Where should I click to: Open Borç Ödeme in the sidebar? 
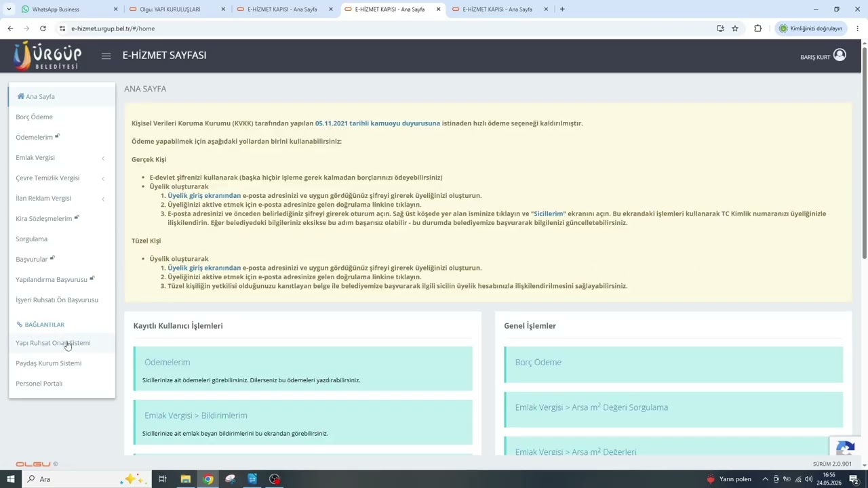point(62,117)
